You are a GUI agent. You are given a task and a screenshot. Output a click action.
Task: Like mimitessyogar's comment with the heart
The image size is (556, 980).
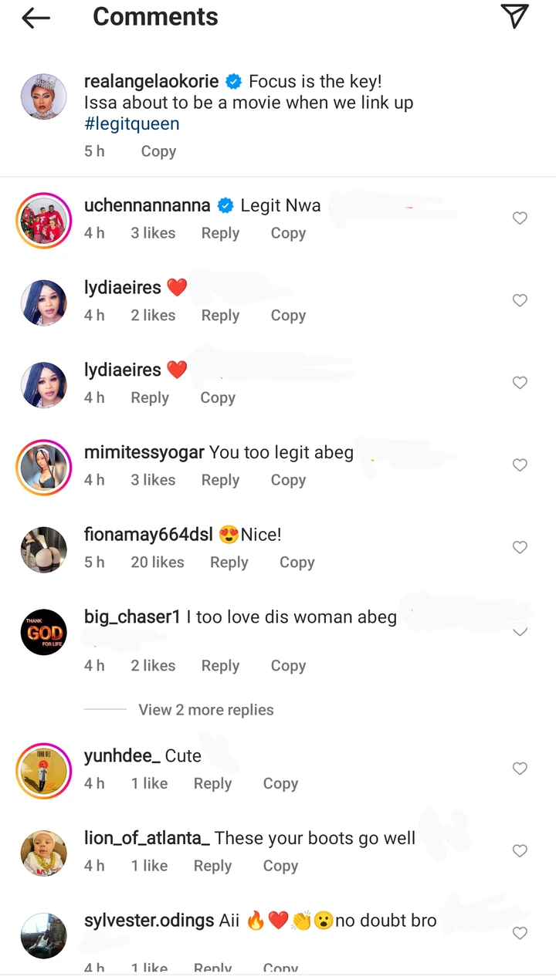pos(520,465)
